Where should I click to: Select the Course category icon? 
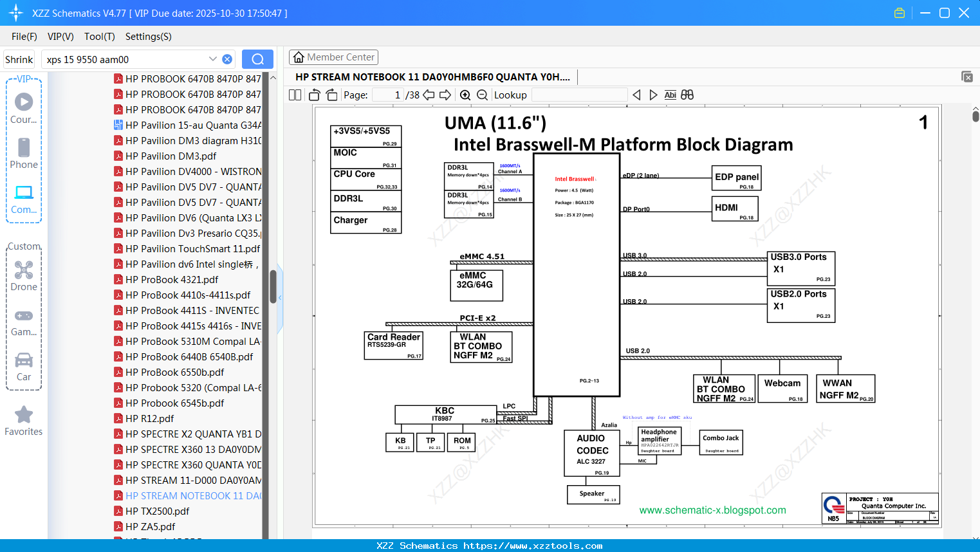coord(24,108)
